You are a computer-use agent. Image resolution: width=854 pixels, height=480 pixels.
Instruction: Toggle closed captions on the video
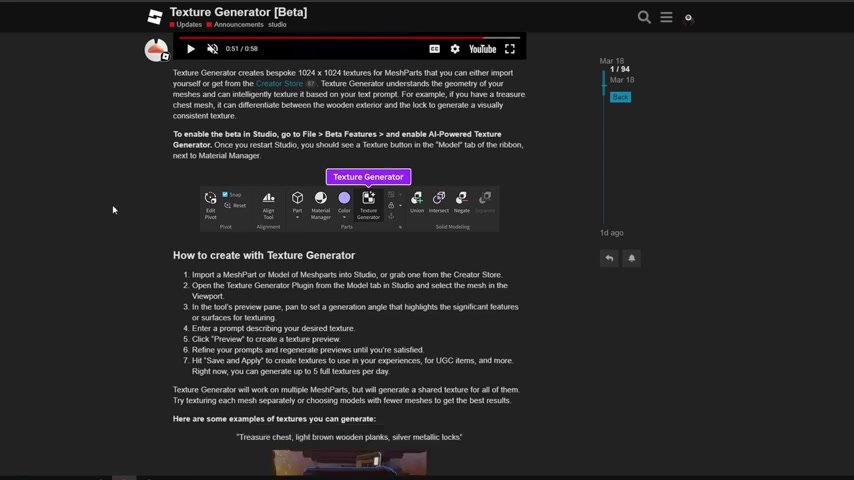point(434,49)
